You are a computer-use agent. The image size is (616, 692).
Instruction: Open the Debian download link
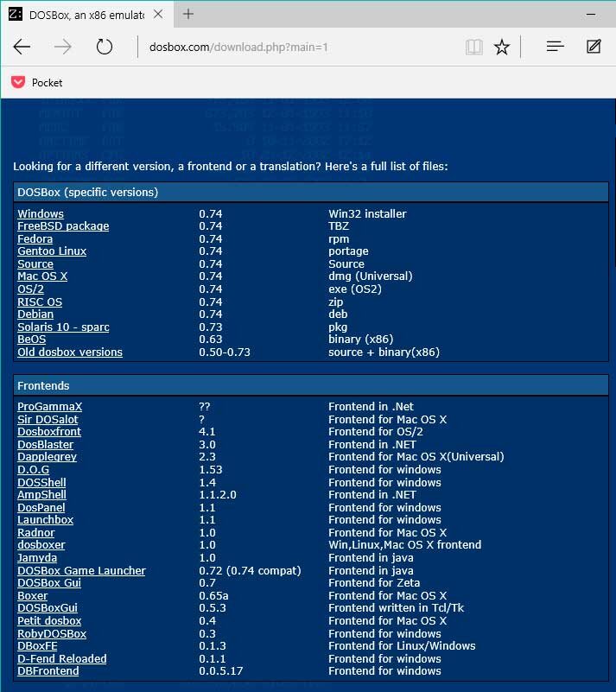[35, 314]
